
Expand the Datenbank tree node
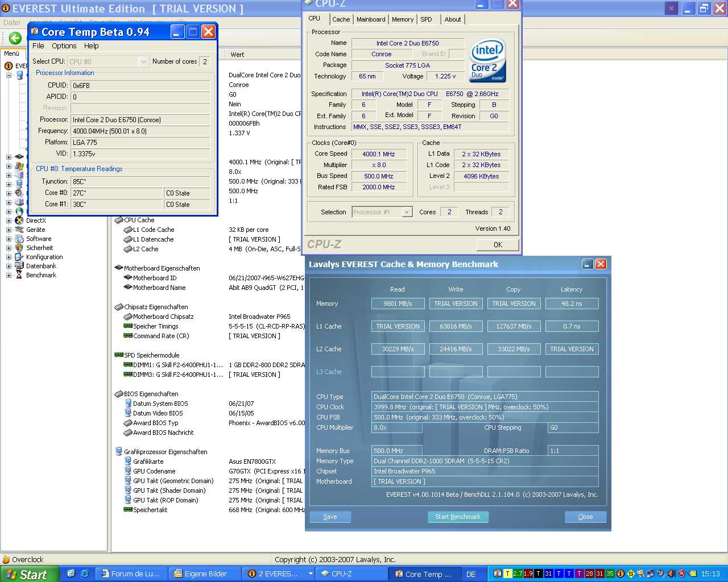point(9,266)
